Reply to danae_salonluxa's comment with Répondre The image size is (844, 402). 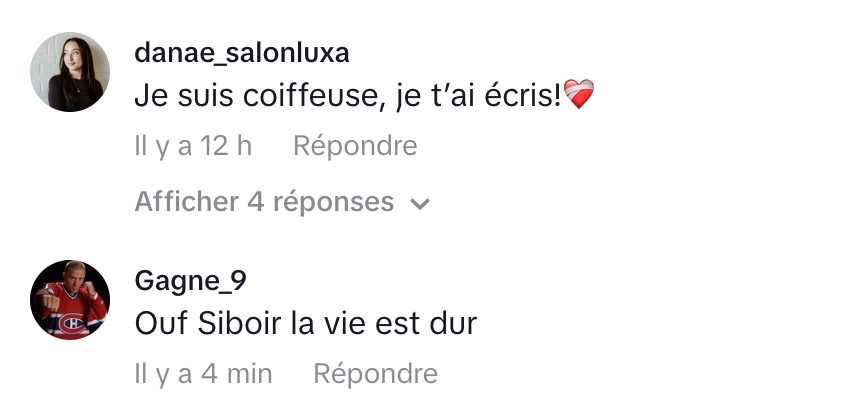355,146
